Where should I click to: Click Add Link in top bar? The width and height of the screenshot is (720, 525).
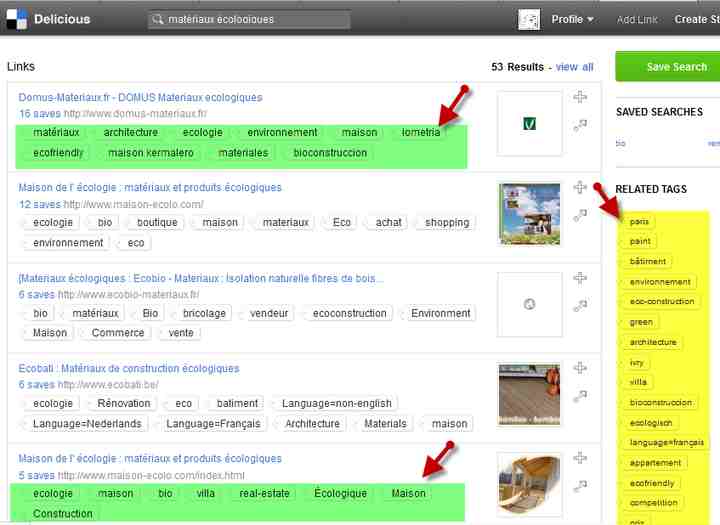(637, 19)
